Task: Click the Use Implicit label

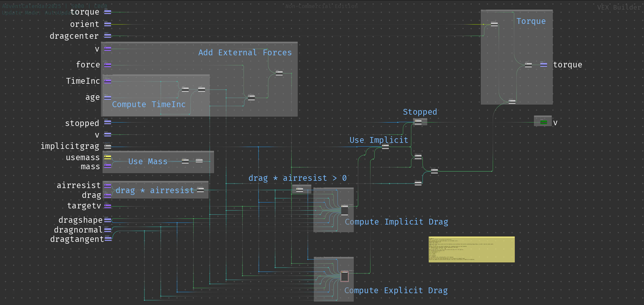Action: click(379, 140)
